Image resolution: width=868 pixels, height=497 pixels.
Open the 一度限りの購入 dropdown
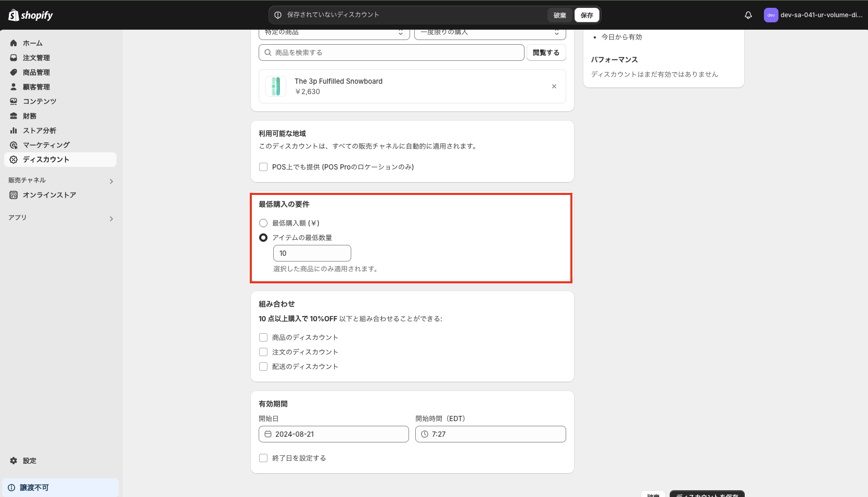click(489, 32)
